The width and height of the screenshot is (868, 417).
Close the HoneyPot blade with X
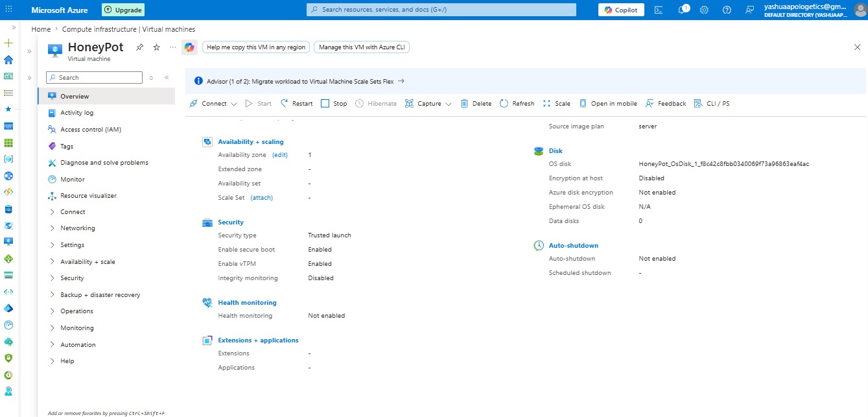[x=857, y=47]
